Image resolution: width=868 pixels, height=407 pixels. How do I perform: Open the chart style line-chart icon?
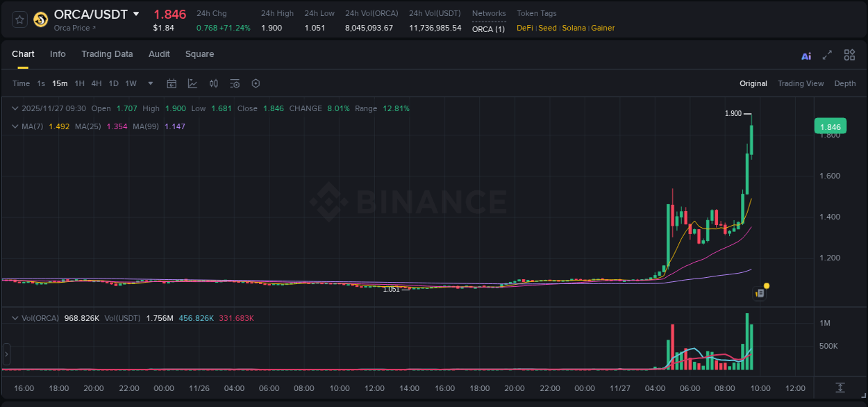[x=192, y=83]
